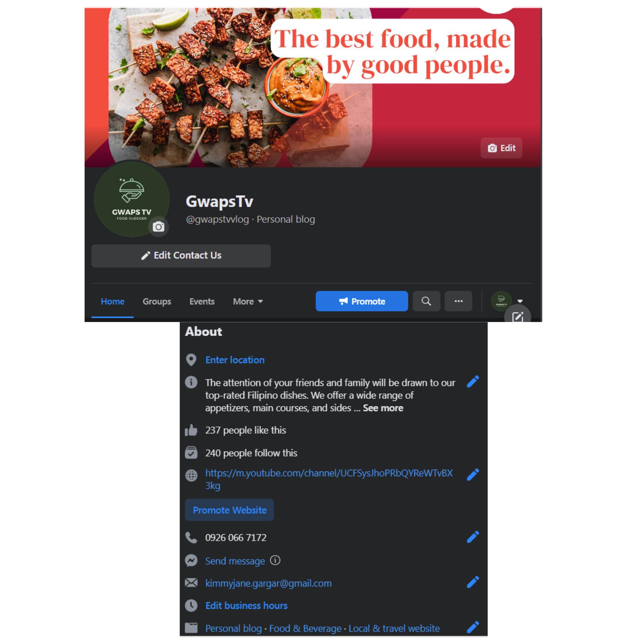Expand description with See more
Image resolution: width=644 pixels, height=644 pixels.
tap(383, 408)
